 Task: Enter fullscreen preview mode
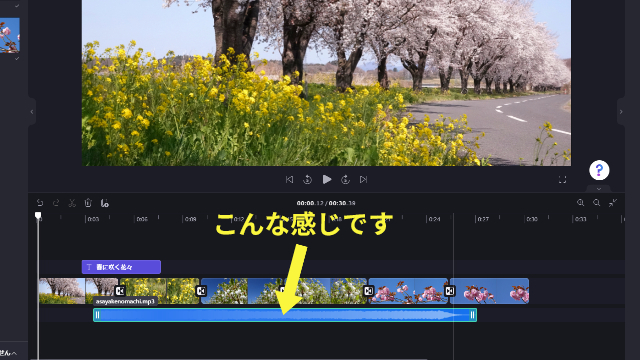[562, 180]
